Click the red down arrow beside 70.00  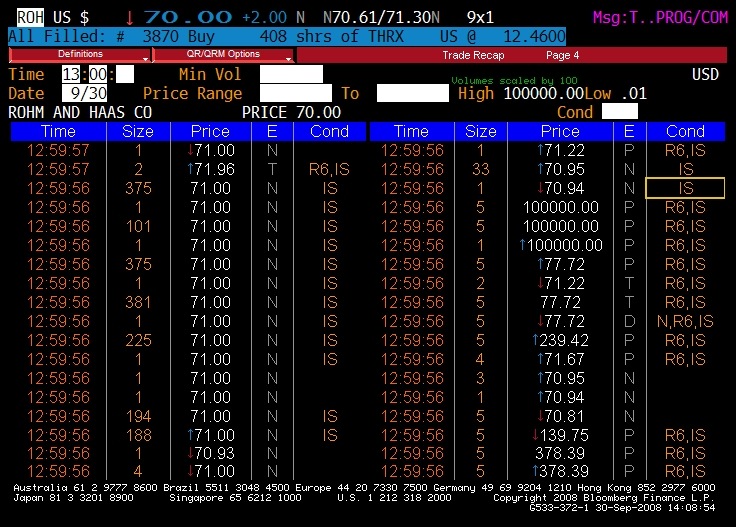(129, 17)
